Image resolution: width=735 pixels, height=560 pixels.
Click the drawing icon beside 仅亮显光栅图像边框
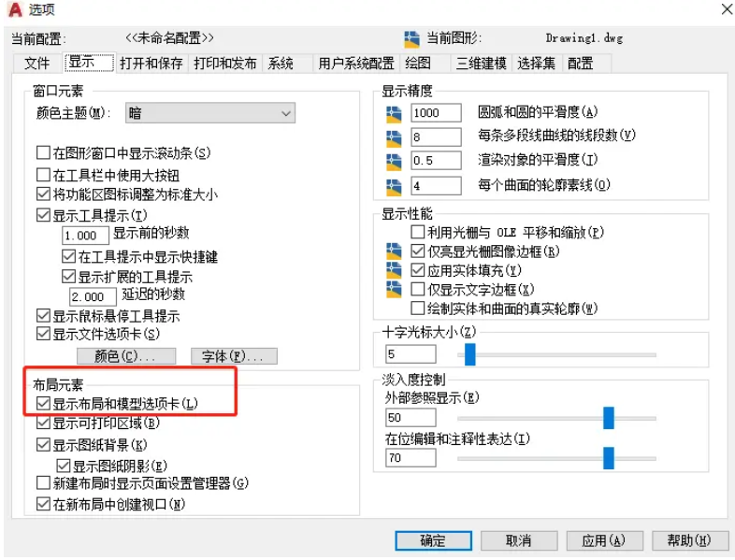pyautogui.click(x=394, y=251)
